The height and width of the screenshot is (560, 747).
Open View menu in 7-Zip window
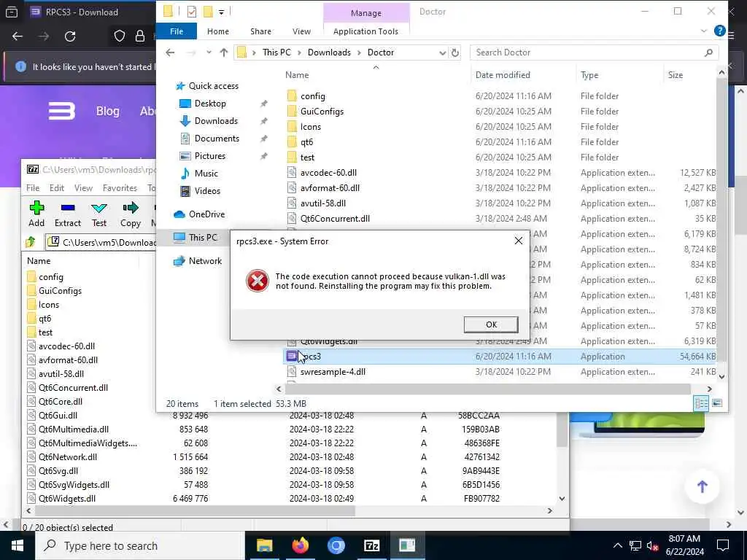[83, 187]
